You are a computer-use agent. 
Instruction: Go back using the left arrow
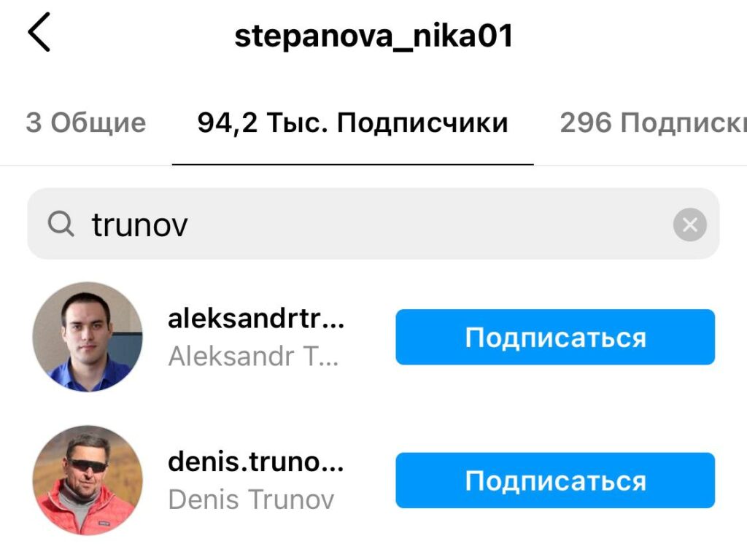pyautogui.click(x=39, y=32)
